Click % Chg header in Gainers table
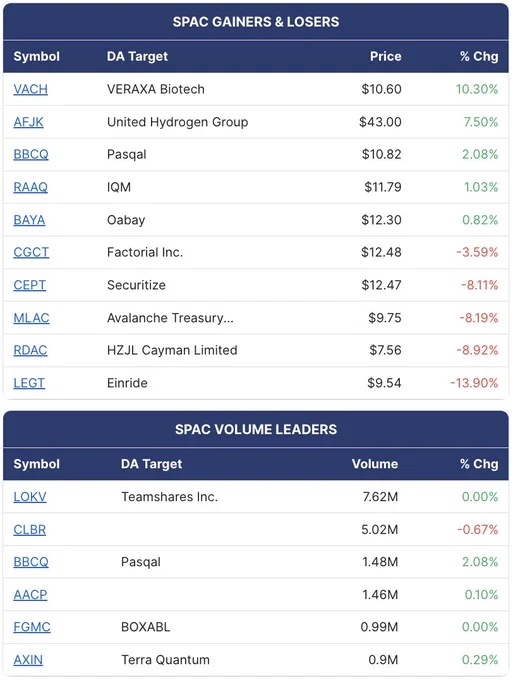Screen dimensions: 513x680 [479, 56]
